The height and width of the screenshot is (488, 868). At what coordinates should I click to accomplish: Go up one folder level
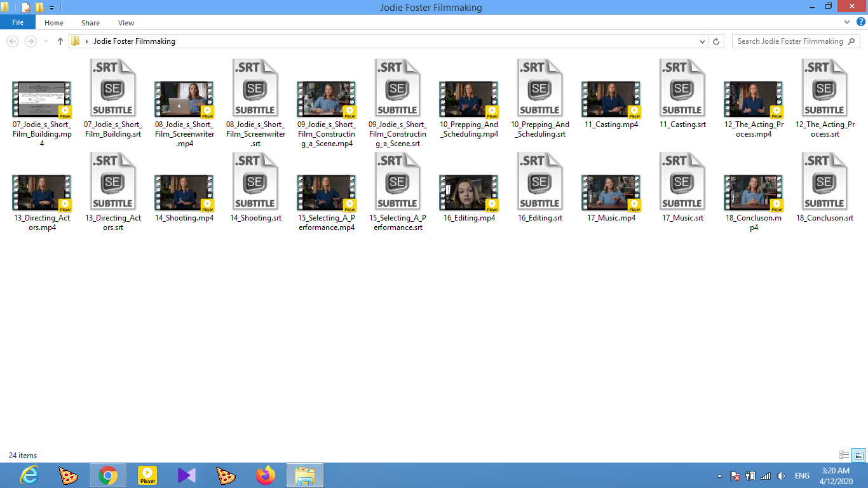click(x=60, y=41)
